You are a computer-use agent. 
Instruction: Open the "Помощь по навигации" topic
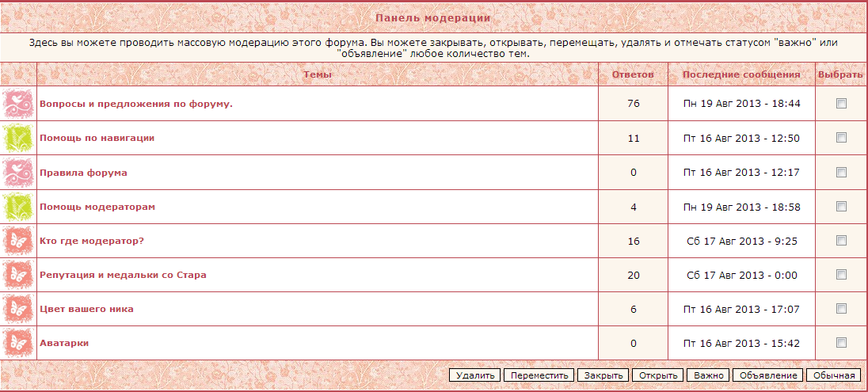pyautogui.click(x=97, y=138)
